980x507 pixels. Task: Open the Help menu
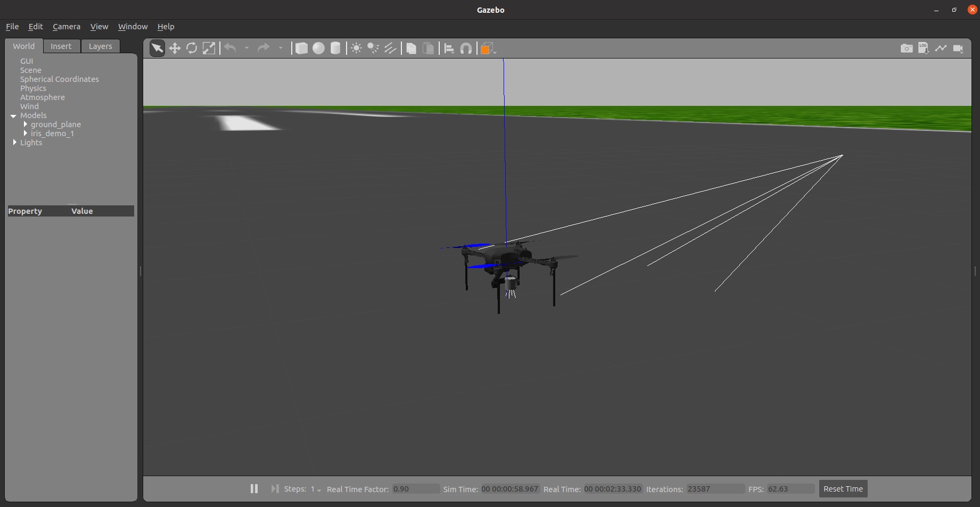(166, 27)
